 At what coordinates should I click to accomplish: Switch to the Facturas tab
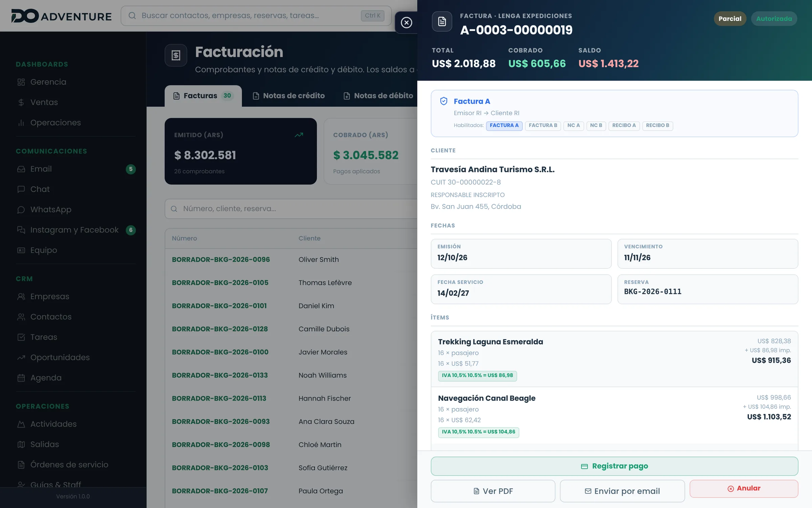pyautogui.click(x=203, y=96)
